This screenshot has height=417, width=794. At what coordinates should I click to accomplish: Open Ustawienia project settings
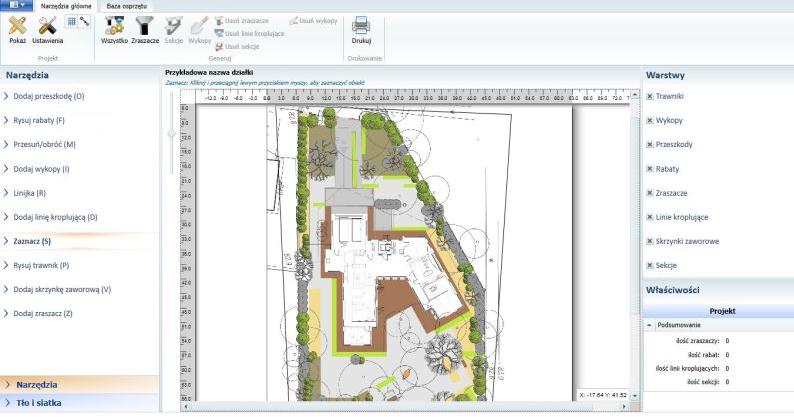[48, 30]
